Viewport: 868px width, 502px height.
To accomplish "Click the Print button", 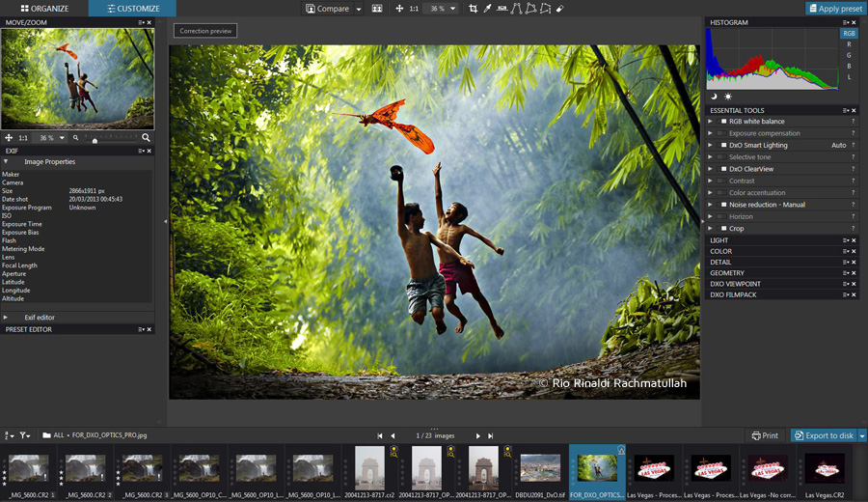I will point(764,435).
